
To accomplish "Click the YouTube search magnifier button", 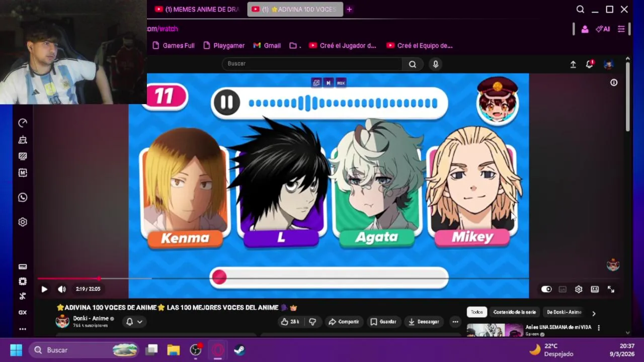I will click(413, 64).
